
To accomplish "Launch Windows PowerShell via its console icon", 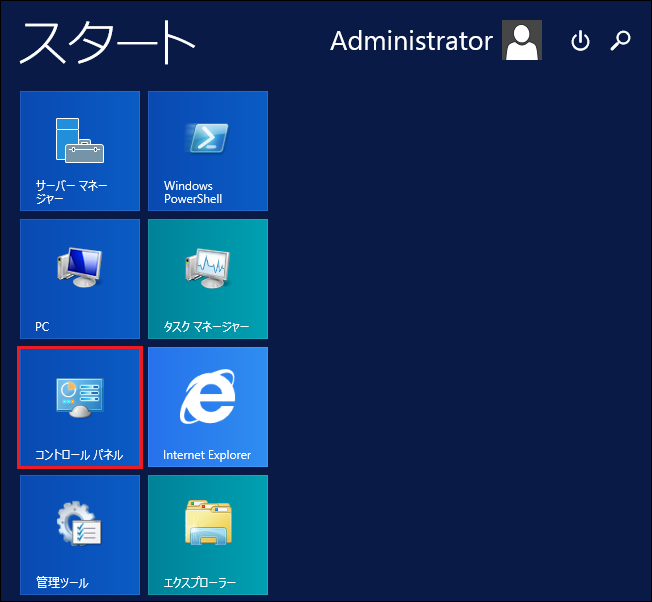I will [207, 138].
